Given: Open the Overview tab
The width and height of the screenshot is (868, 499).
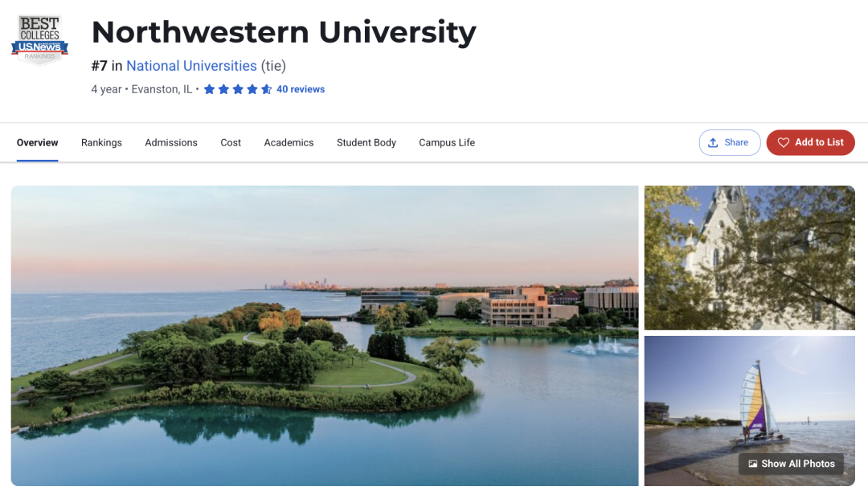Looking at the screenshot, I should (37, 143).
